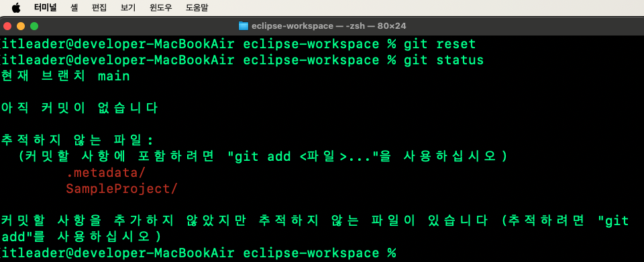Open the 셸 menu

74,7
